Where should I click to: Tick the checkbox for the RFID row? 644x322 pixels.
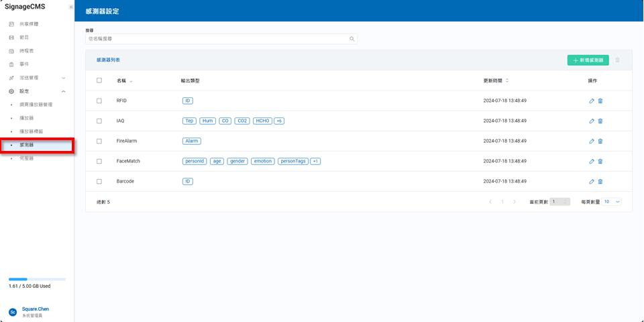(99, 101)
